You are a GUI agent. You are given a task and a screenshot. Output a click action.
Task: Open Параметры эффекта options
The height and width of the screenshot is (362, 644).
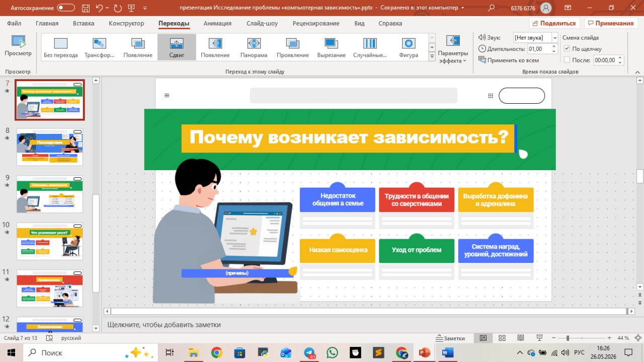453,49
